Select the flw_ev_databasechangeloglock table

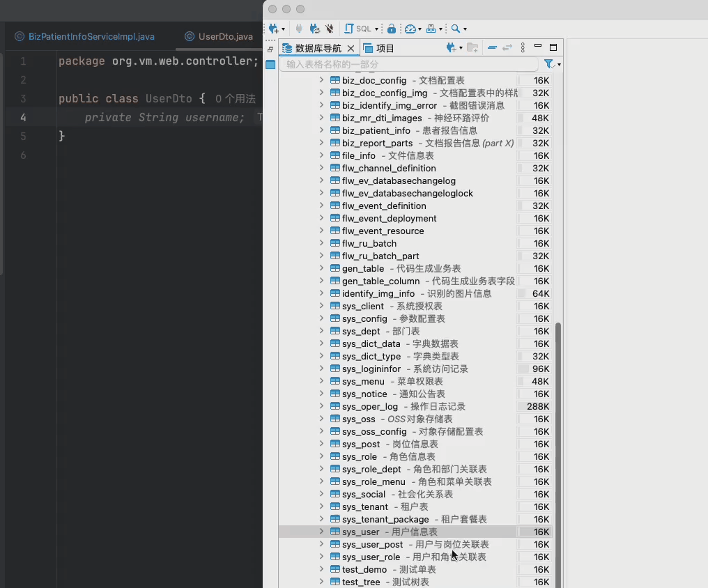[x=408, y=193]
